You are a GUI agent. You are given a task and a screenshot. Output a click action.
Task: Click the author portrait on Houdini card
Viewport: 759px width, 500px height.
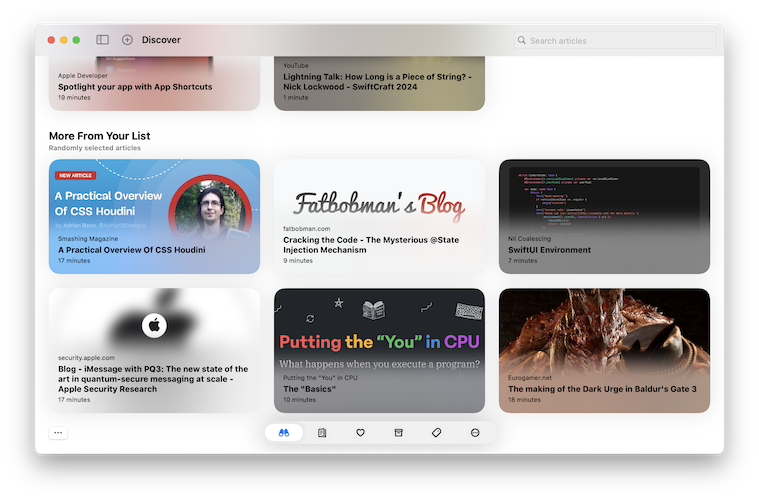tap(210, 211)
